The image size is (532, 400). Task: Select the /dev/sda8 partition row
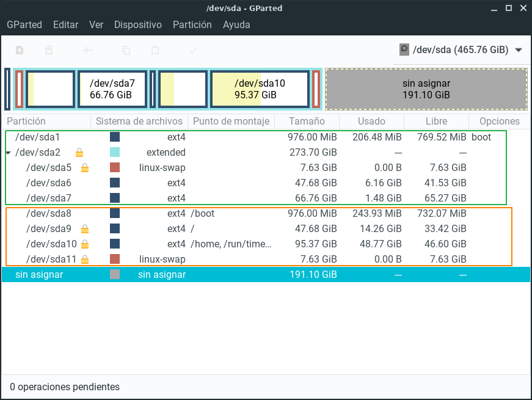266,213
